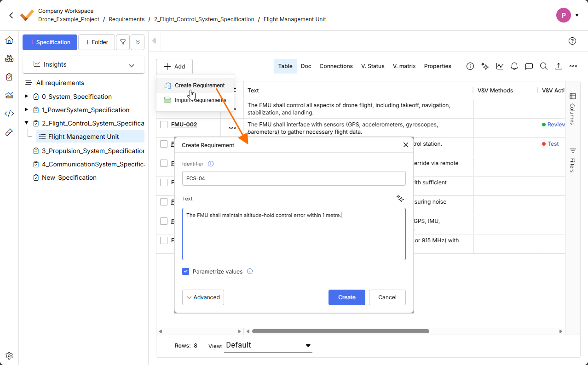The height and width of the screenshot is (365, 588).
Task: Click the export upload icon
Action: point(559,66)
